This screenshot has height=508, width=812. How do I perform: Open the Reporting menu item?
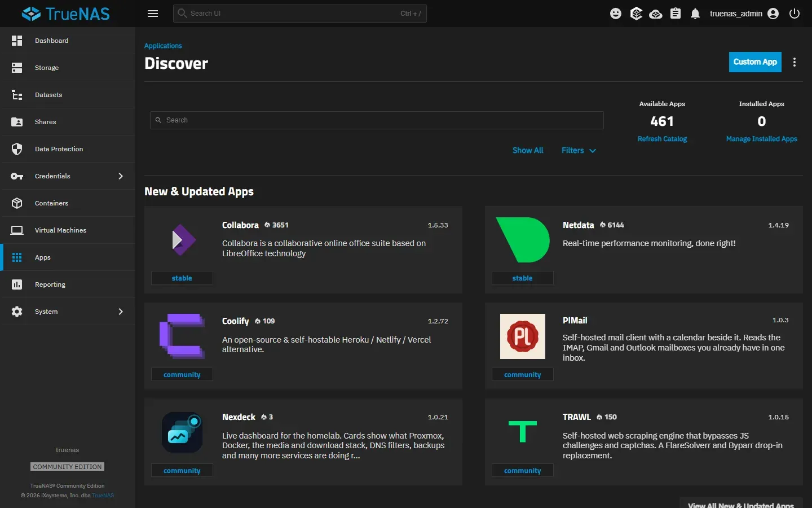click(x=68, y=284)
